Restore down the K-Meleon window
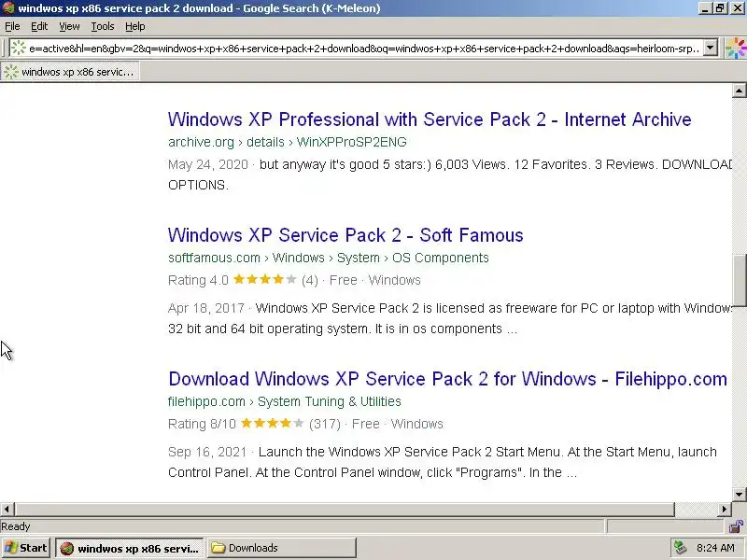Screen dimensions: 747x560 [720, 8]
